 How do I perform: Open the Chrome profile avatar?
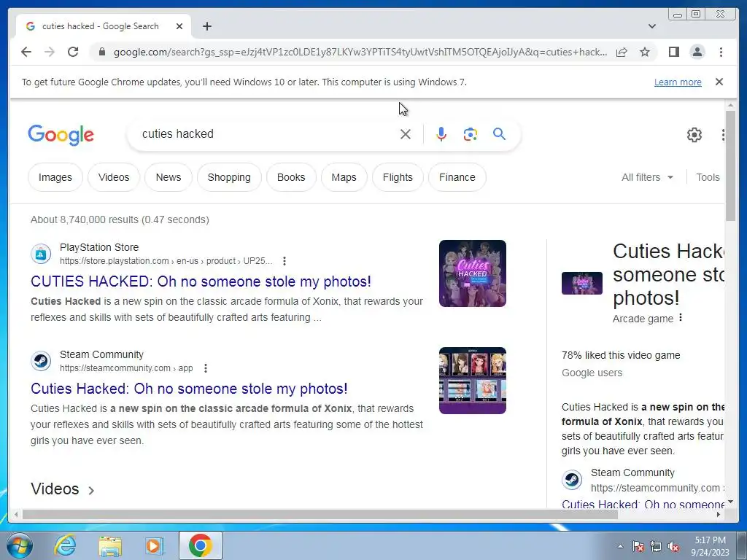(x=697, y=52)
